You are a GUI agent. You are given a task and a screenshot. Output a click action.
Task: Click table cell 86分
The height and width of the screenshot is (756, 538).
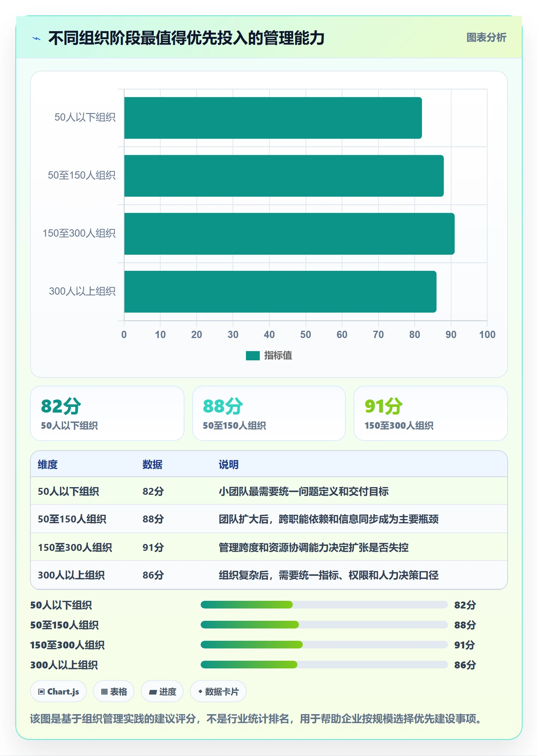pos(153,575)
